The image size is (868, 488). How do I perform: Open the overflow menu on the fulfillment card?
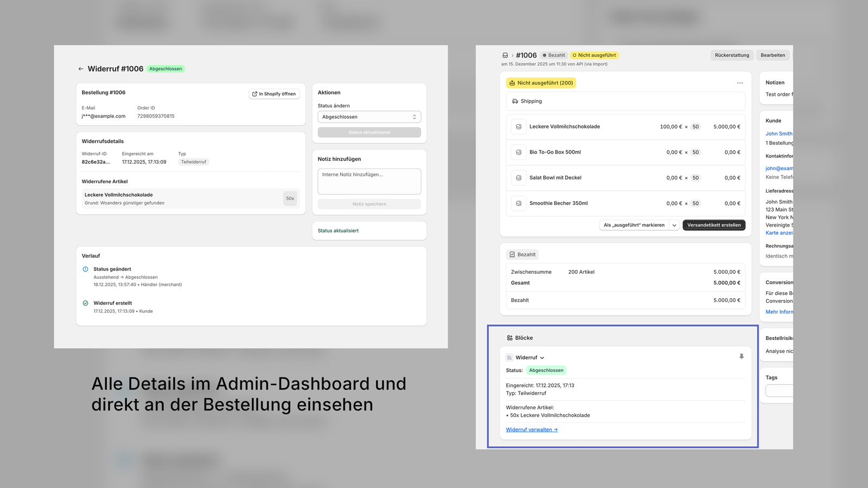point(739,82)
